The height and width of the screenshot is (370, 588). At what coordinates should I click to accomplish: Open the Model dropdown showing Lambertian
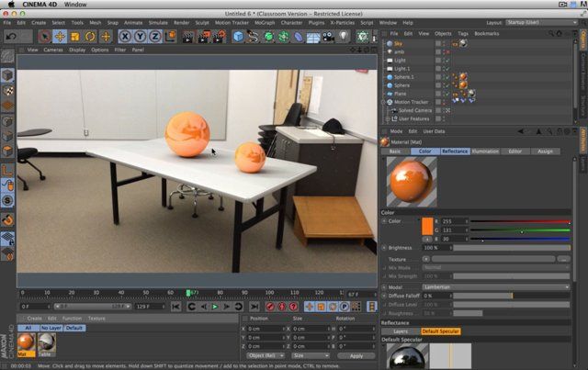pyautogui.click(x=496, y=287)
